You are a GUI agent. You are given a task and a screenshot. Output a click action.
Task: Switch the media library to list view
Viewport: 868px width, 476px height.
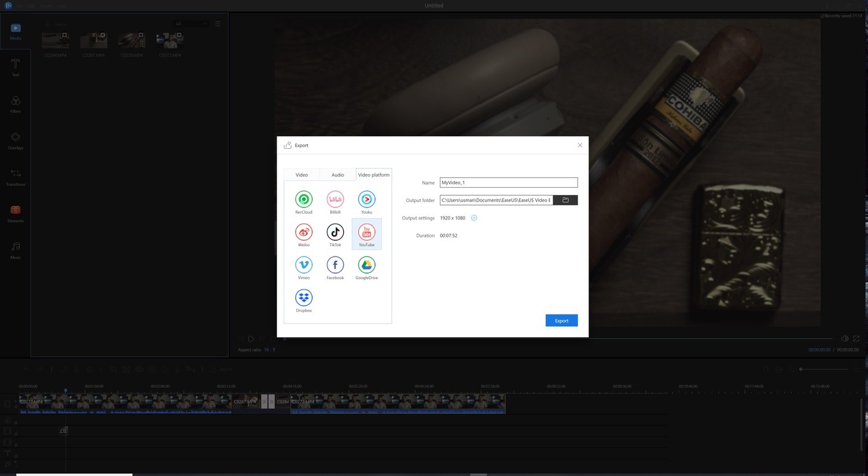218,24
